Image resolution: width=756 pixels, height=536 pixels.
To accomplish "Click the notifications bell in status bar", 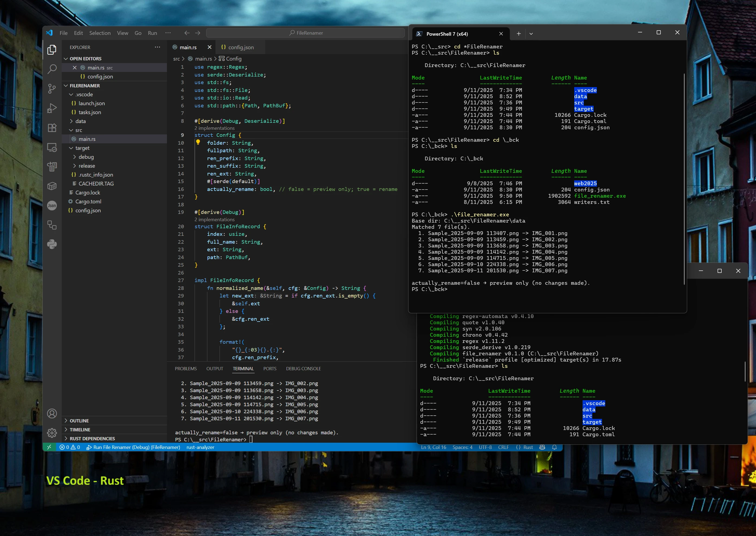I will [x=554, y=447].
